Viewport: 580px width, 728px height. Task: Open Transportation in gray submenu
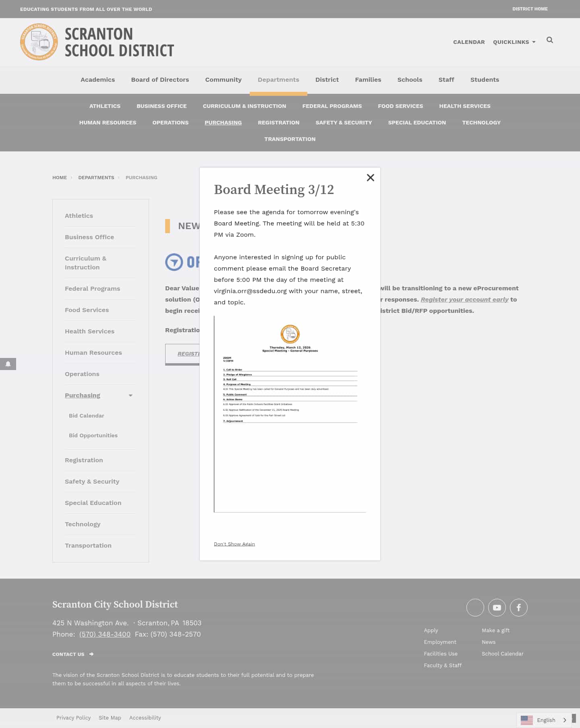click(x=290, y=139)
